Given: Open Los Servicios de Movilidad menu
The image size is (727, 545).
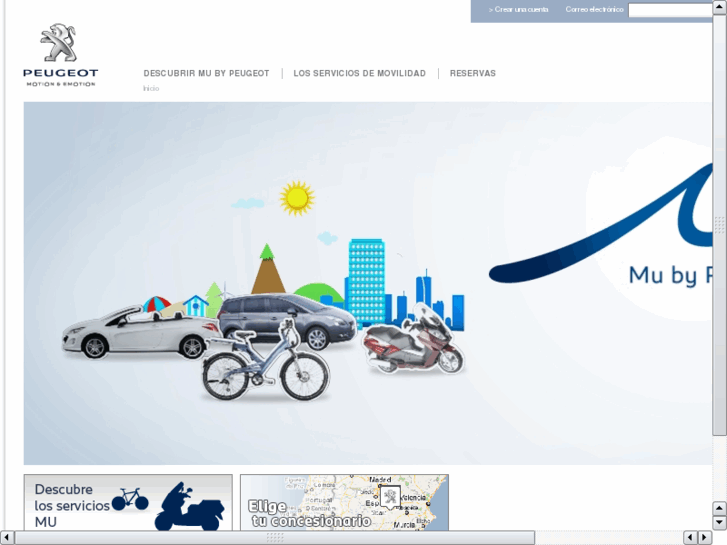Looking at the screenshot, I should pos(359,73).
